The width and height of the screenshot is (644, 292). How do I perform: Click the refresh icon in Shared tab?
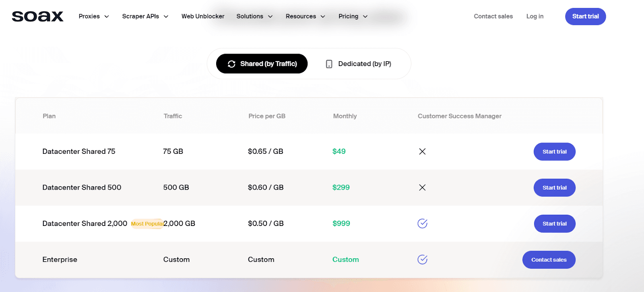tap(231, 64)
